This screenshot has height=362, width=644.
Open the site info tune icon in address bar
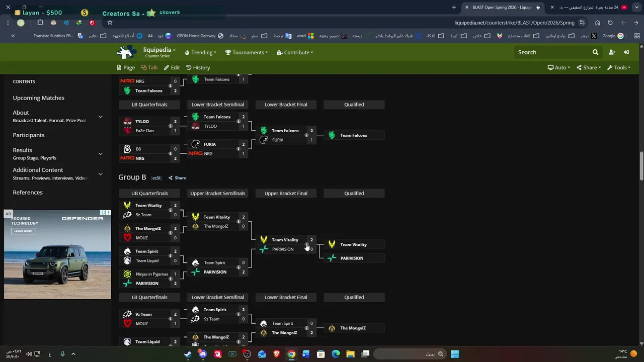point(582,23)
